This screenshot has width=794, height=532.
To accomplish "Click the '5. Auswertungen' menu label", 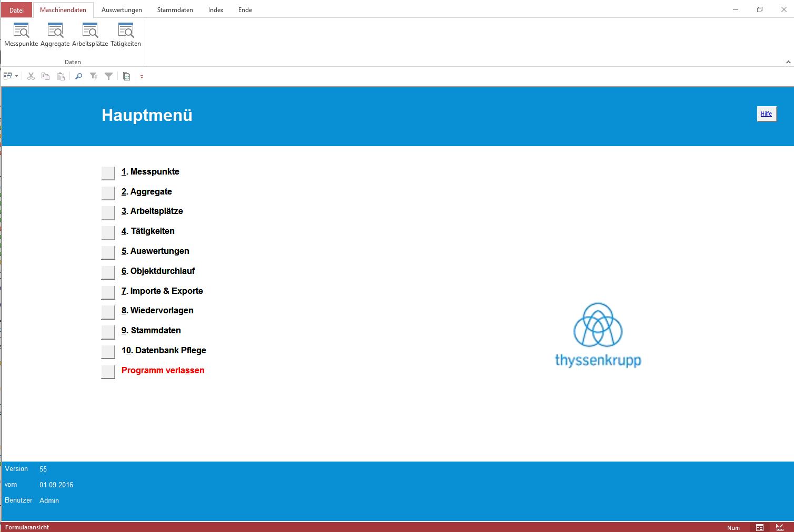I will pos(155,251).
